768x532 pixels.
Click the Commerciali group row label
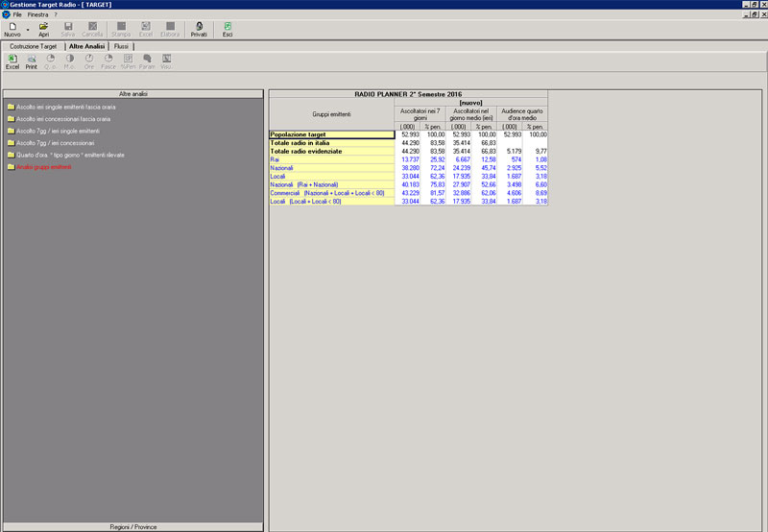(327, 193)
